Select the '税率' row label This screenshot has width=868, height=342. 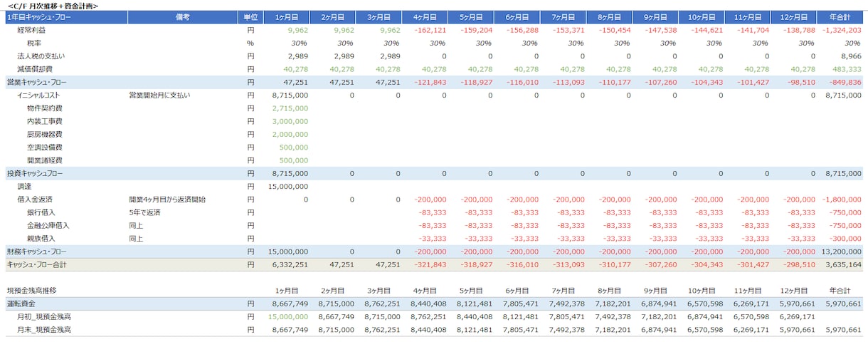pos(33,43)
